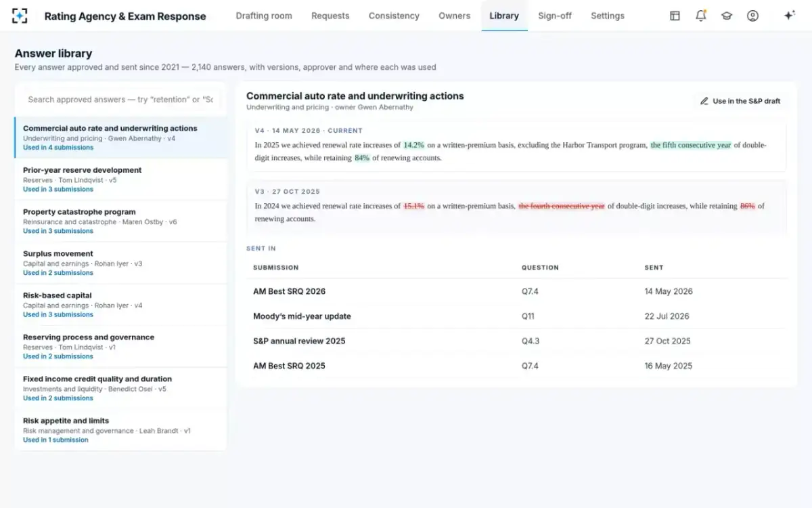Click the graduation cap training icon
The height and width of the screenshot is (508, 812).
[727, 16]
